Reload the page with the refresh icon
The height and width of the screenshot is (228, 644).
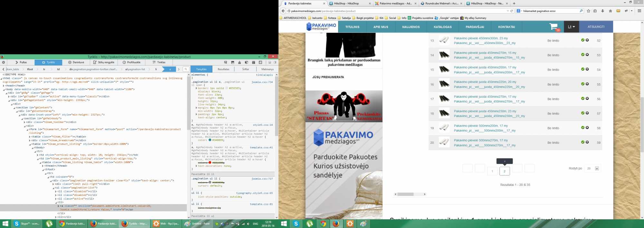(x=512, y=11)
